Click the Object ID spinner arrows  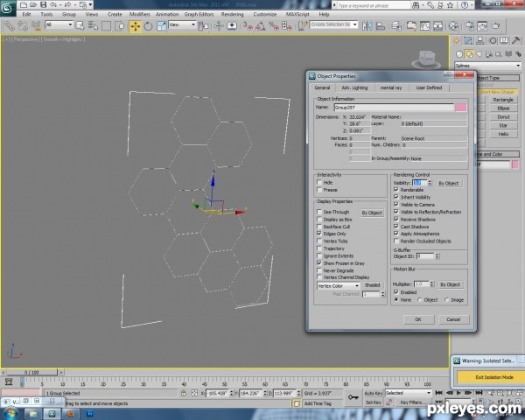[437, 256]
